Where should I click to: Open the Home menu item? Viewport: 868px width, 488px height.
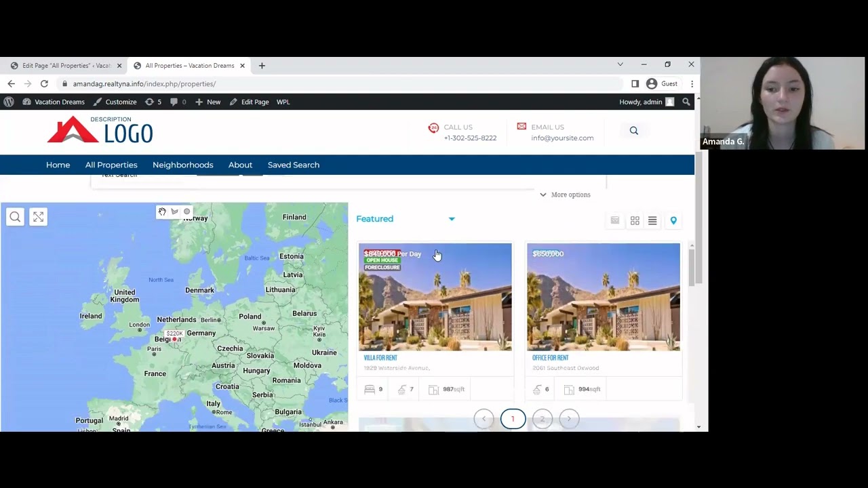(x=58, y=165)
